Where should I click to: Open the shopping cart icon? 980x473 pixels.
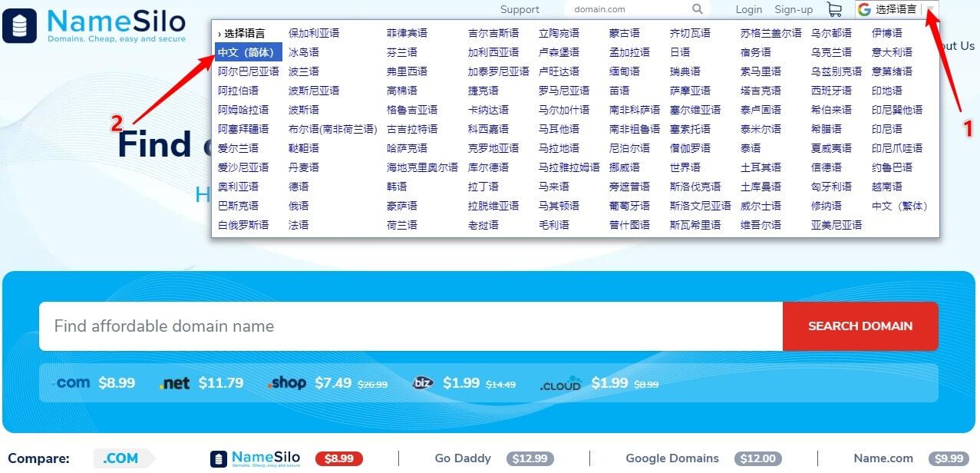(833, 9)
